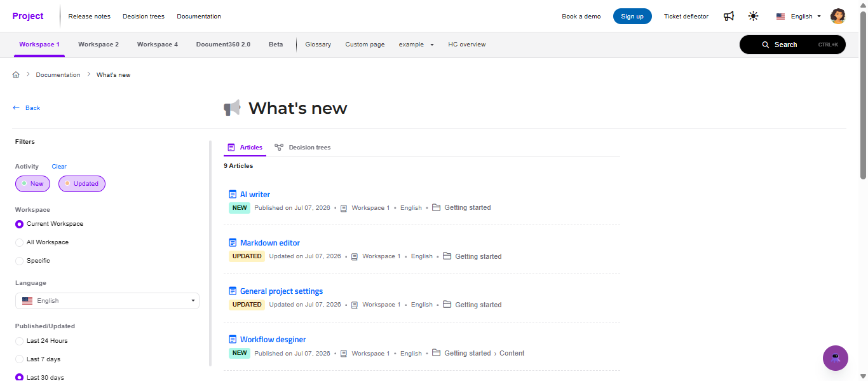Click the Sign up button
This screenshot has height=381, width=868.
click(x=632, y=17)
